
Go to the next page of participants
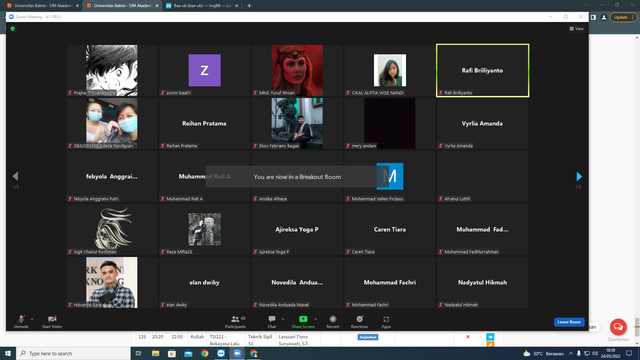coord(579,176)
